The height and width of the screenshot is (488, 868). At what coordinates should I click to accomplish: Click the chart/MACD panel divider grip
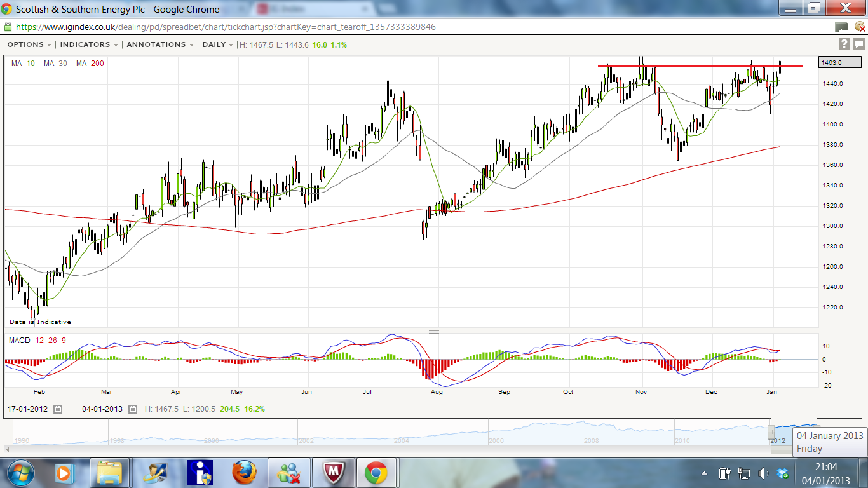(434, 332)
